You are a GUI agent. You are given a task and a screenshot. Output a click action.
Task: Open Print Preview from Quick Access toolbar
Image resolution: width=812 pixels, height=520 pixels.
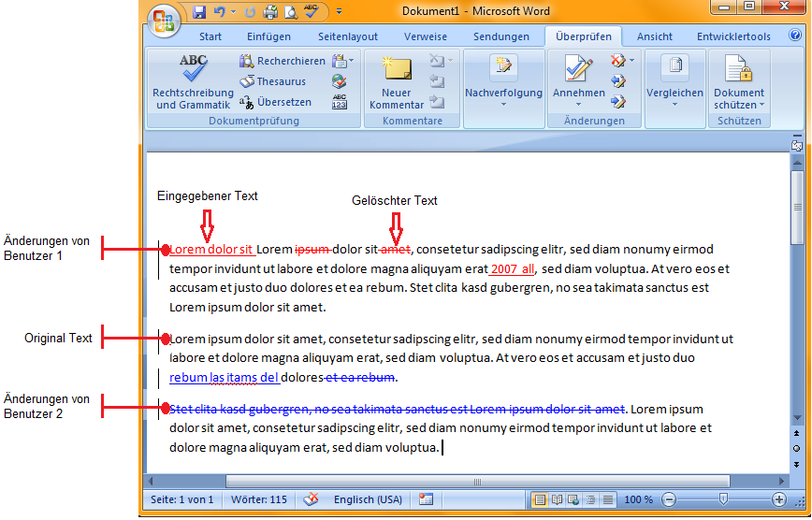[x=291, y=12]
